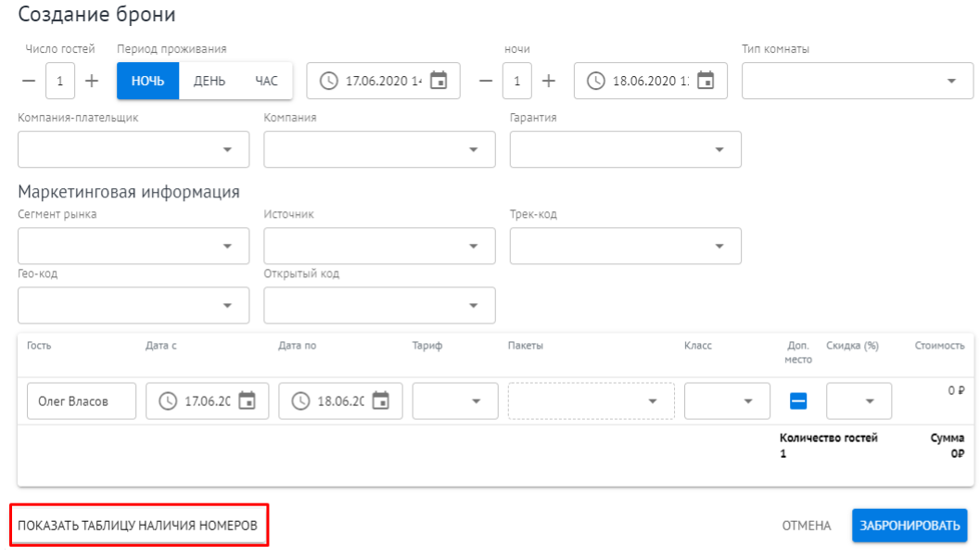The image size is (980, 559).
Task: Click calendar icon in guest row 'Дата с'
Action: tap(247, 401)
